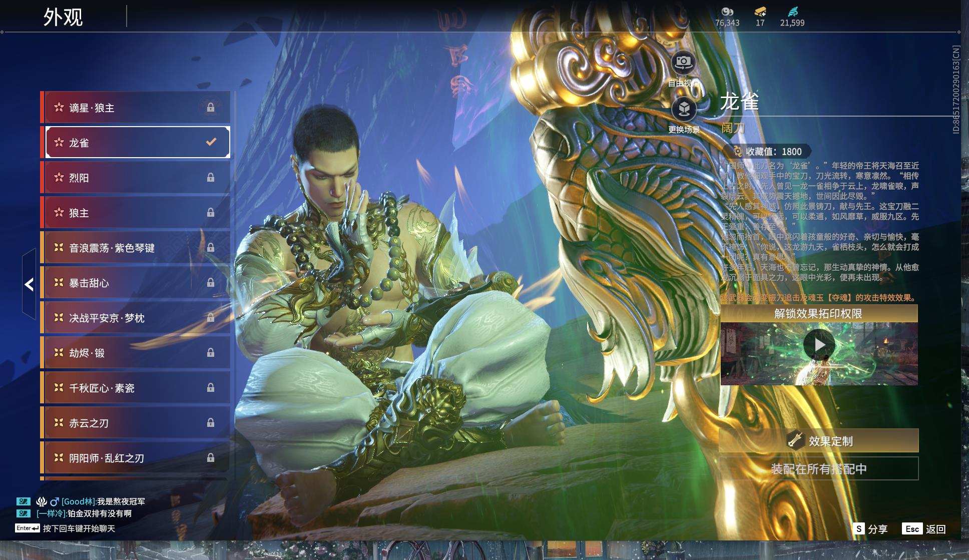This screenshot has height=560, width=969.
Task: Click the 龙雀 weapon name heading
Action: [x=740, y=102]
